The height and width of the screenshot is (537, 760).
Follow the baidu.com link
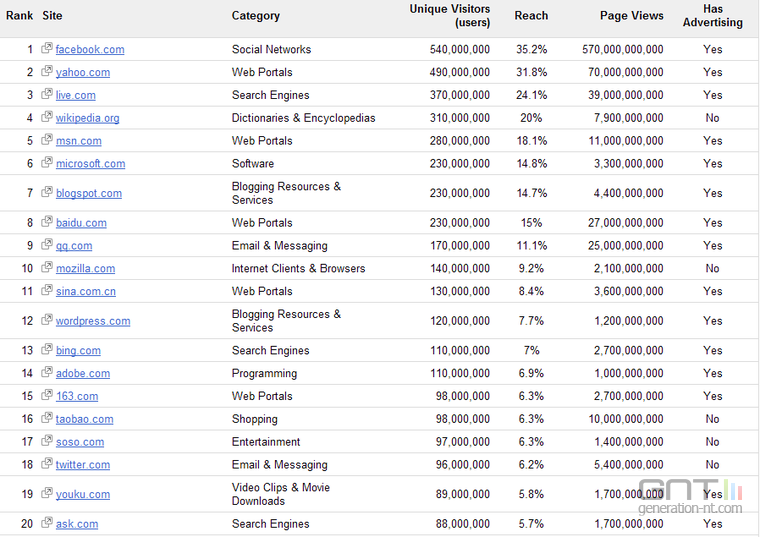pos(81,223)
